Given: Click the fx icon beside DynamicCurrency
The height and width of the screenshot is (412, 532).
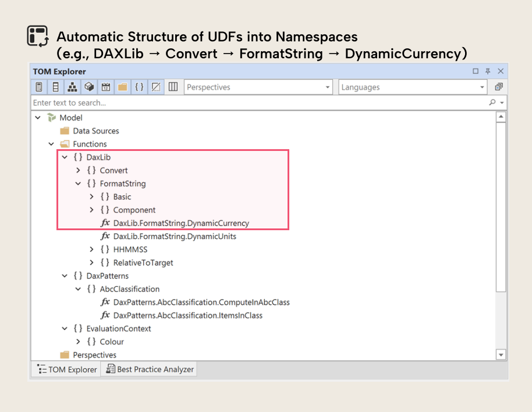Looking at the screenshot, I should (105, 223).
